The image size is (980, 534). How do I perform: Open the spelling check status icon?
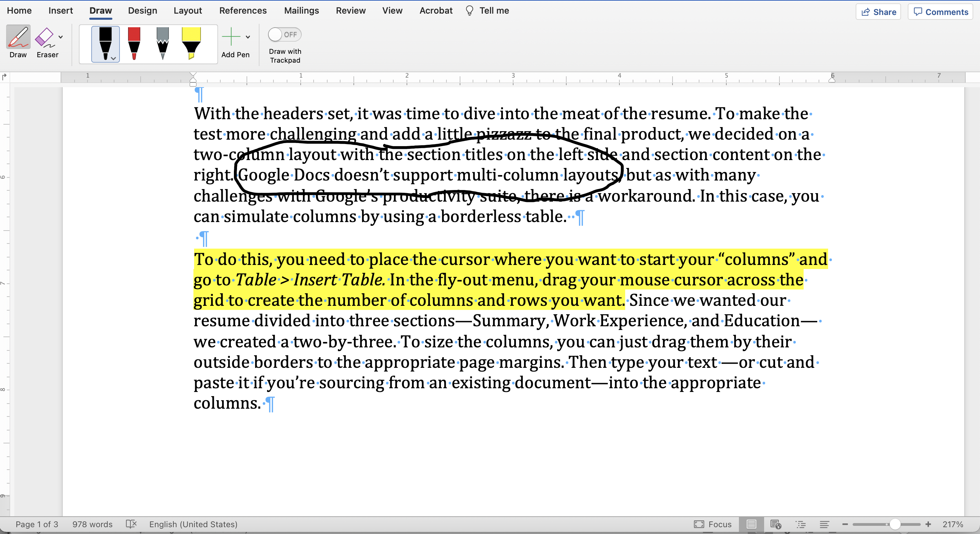pyautogui.click(x=131, y=524)
